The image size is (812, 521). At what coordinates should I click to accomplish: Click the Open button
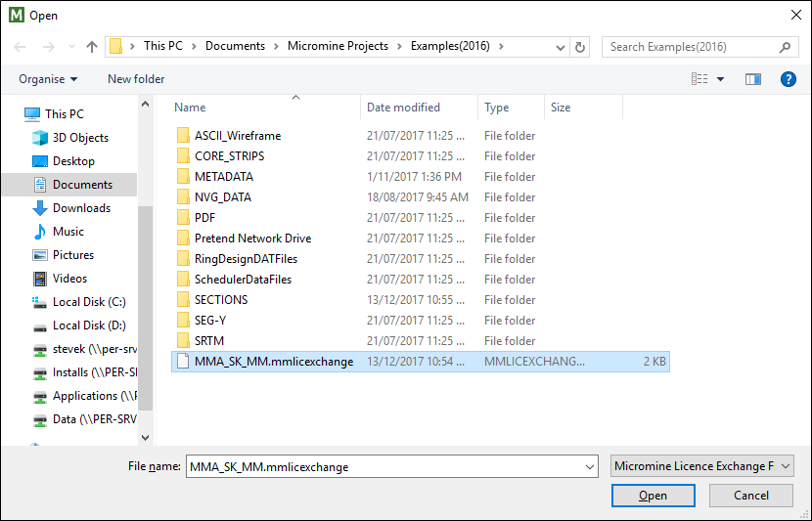point(653,496)
